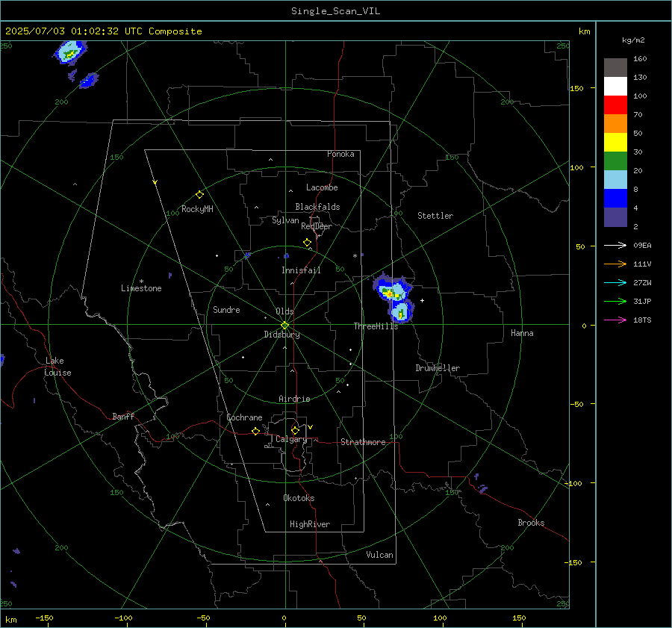Click the Drumheller town label
The width and height of the screenshot is (672, 628).
438,368
